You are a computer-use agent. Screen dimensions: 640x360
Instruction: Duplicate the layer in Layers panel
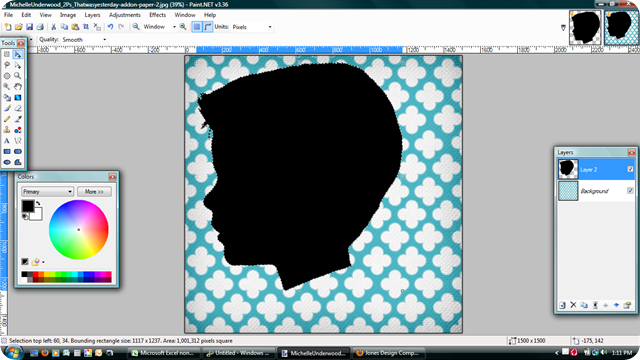coord(584,305)
